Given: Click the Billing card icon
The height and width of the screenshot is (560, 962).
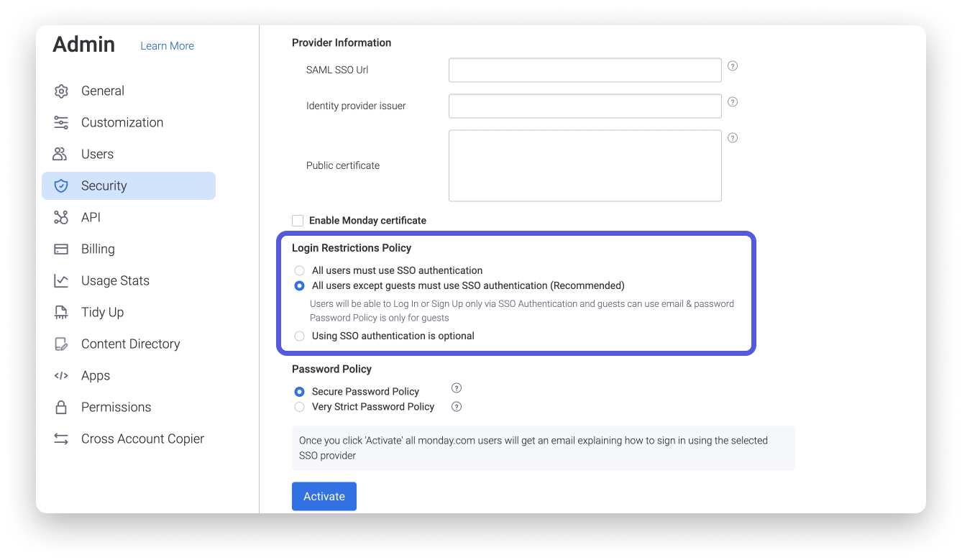Looking at the screenshot, I should click(62, 249).
